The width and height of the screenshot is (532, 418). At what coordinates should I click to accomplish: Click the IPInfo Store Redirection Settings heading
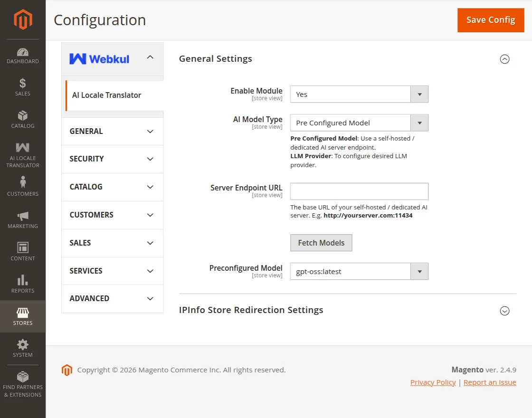pos(251,310)
